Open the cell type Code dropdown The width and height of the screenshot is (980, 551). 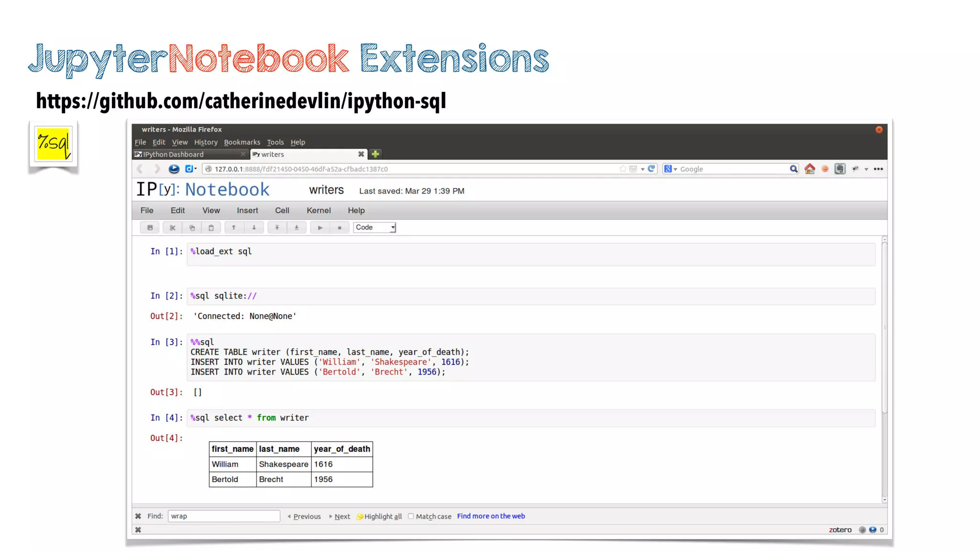[375, 228]
